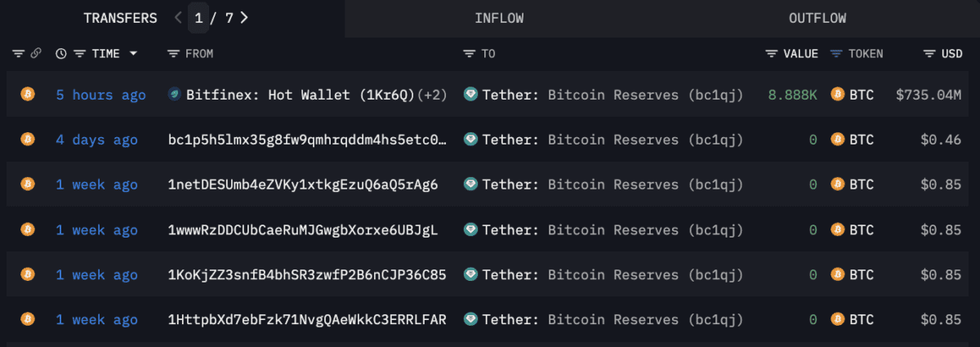Click the Bitcoin icon on the 4 days ago row
Screen dimensions: 980x347
[x=27, y=140]
